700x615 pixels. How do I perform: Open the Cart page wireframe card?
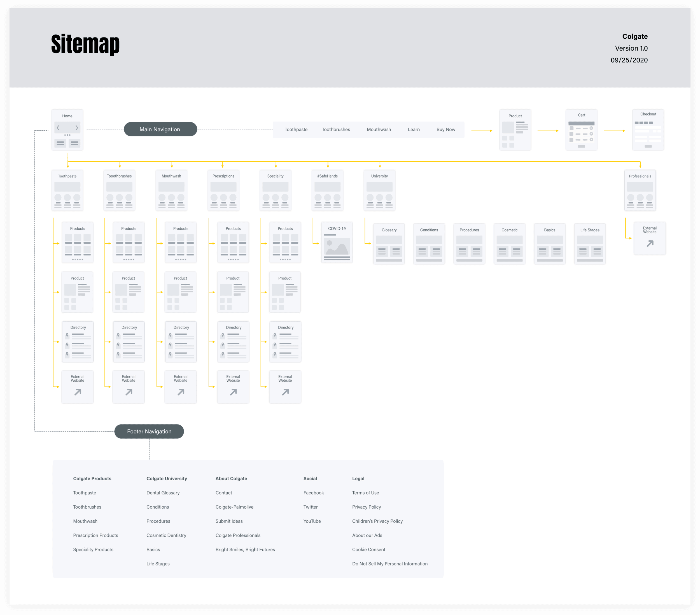[582, 129]
